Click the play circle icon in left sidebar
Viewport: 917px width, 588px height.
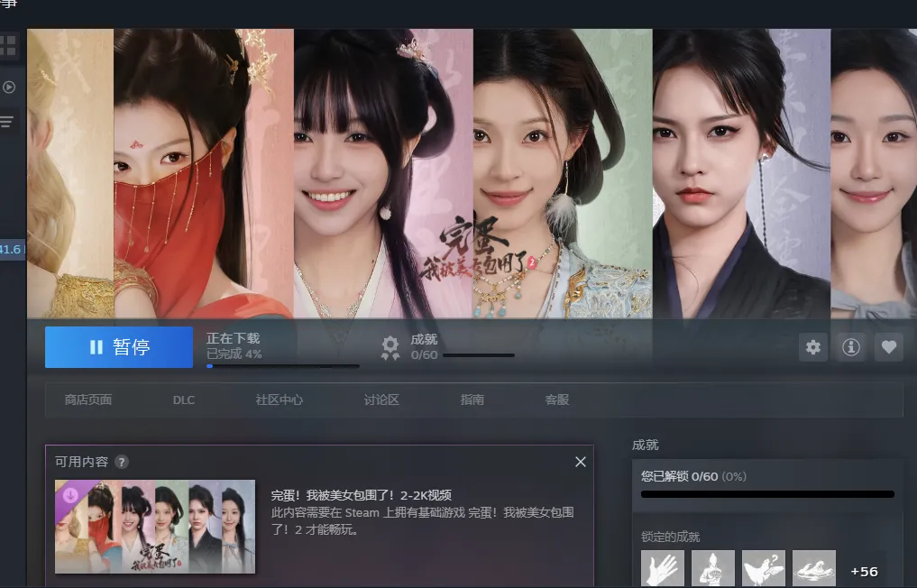[x=9, y=87]
